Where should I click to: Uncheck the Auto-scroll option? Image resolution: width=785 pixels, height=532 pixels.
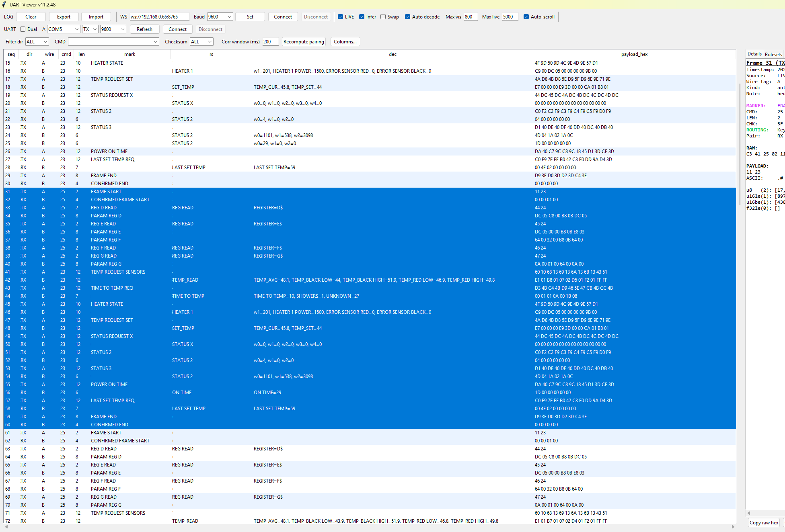[x=526, y=17]
